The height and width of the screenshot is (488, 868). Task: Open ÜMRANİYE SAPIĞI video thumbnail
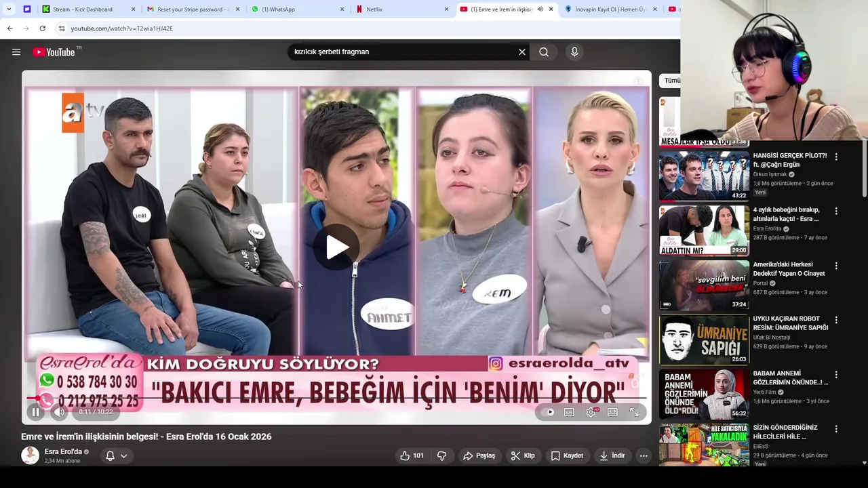pos(704,340)
